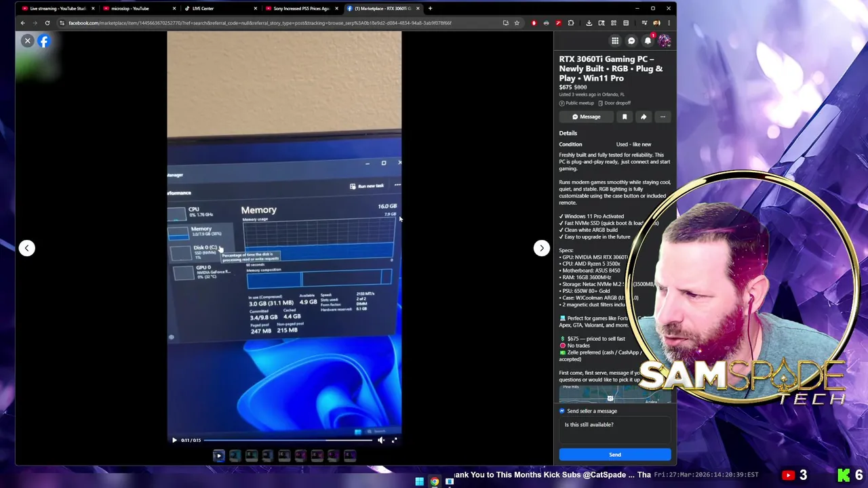868x488 pixels.
Task: Reload the Facebook page
Action: [x=47, y=23]
